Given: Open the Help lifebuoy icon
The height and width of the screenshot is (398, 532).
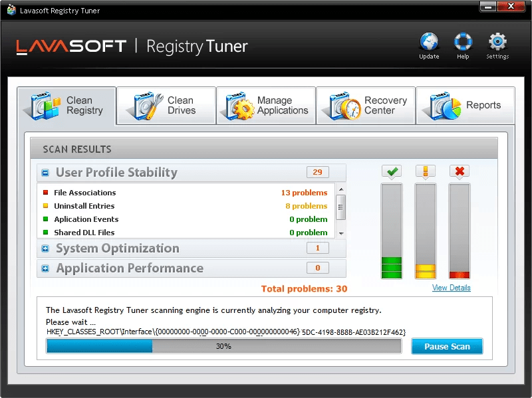Looking at the screenshot, I should pos(463,42).
